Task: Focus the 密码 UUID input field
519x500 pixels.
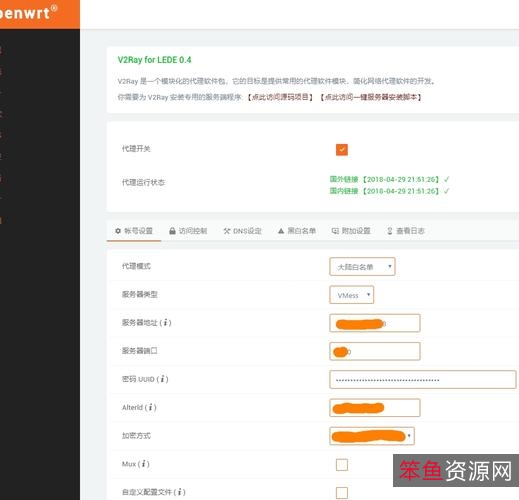Action: coord(423,380)
